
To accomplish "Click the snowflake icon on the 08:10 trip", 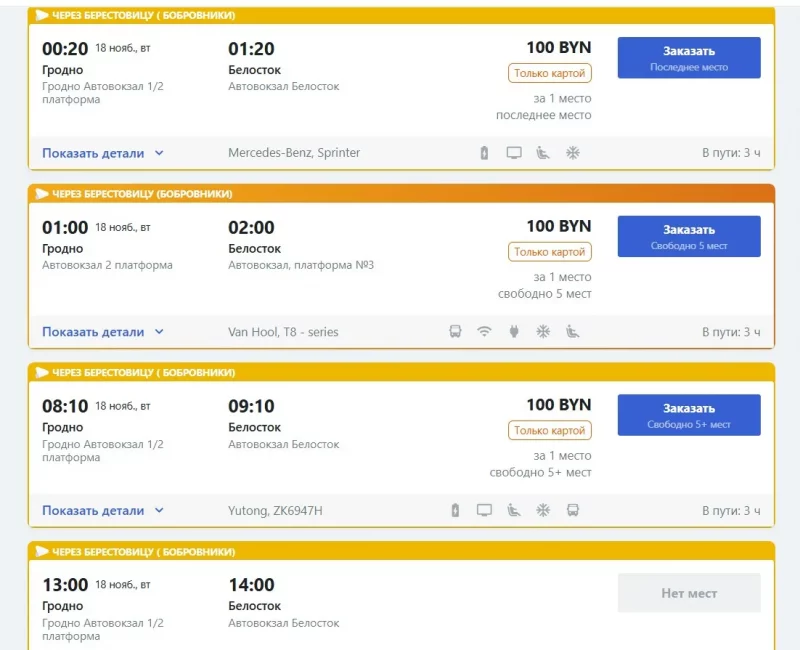I will [543, 511].
